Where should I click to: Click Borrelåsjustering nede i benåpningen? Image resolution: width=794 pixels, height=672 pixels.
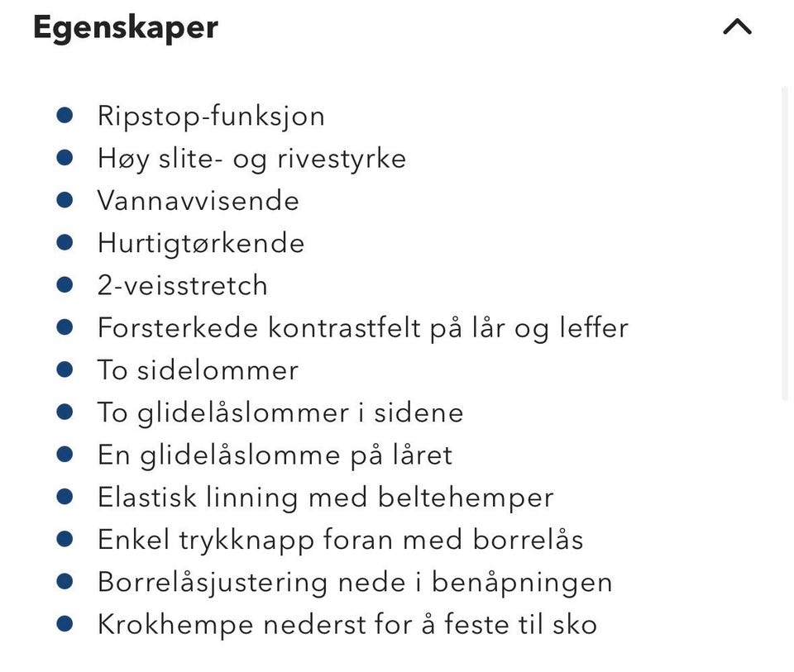[x=355, y=583]
